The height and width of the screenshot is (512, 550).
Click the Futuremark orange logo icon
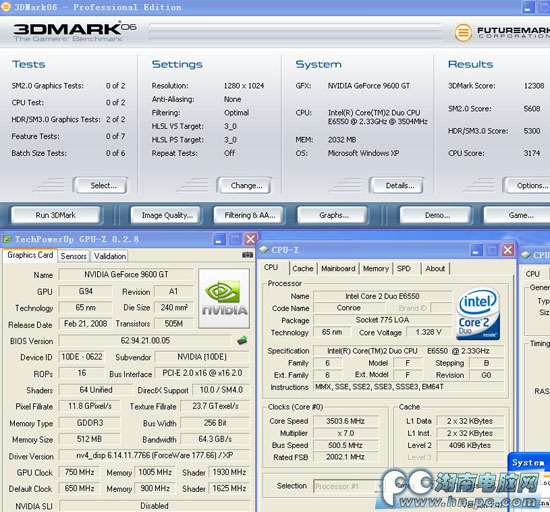tap(463, 33)
